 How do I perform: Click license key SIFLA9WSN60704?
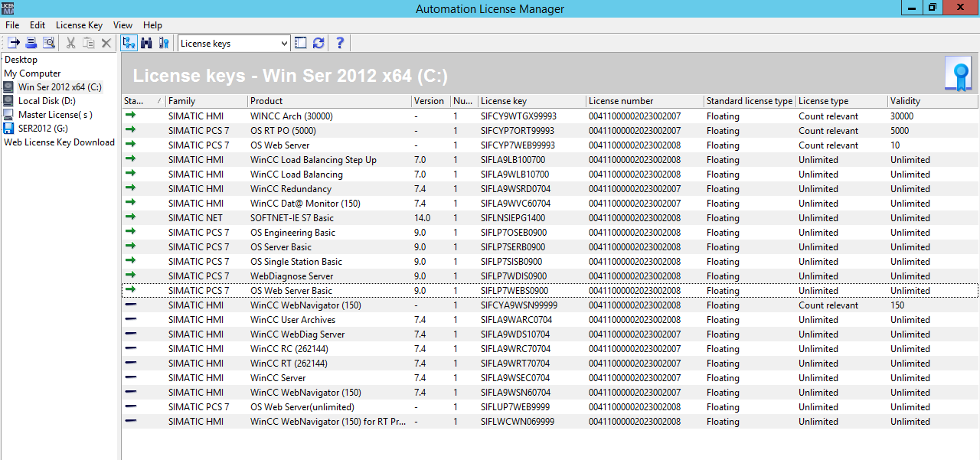click(x=515, y=393)
